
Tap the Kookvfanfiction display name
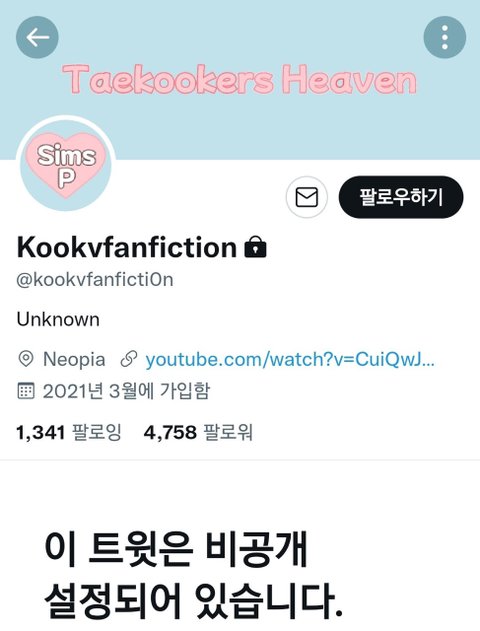pos(127,247)
